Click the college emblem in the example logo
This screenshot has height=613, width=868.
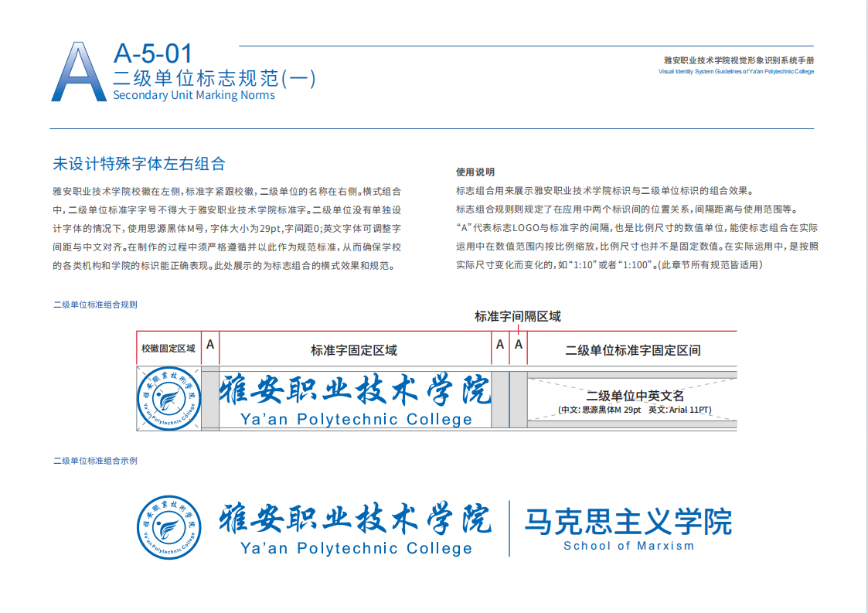coord(169,526)
